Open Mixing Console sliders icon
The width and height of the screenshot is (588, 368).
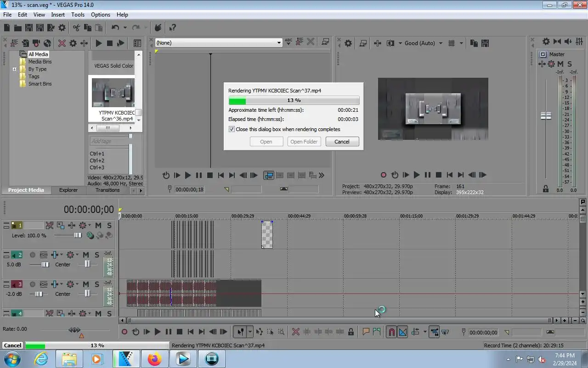579,41
